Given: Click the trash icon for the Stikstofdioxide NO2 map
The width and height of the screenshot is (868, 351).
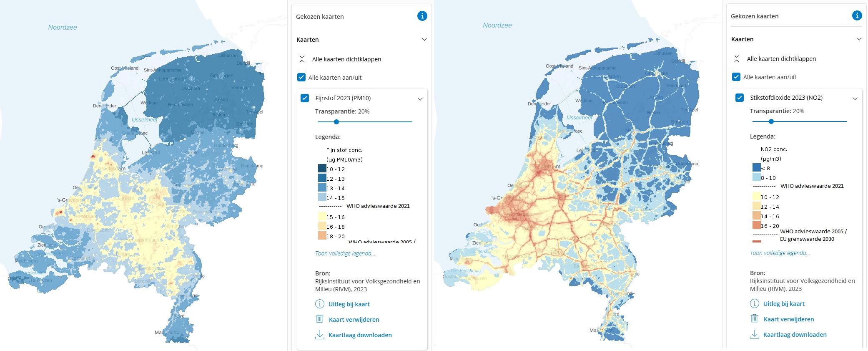Looking at the screenshot, I should point(754,319).
